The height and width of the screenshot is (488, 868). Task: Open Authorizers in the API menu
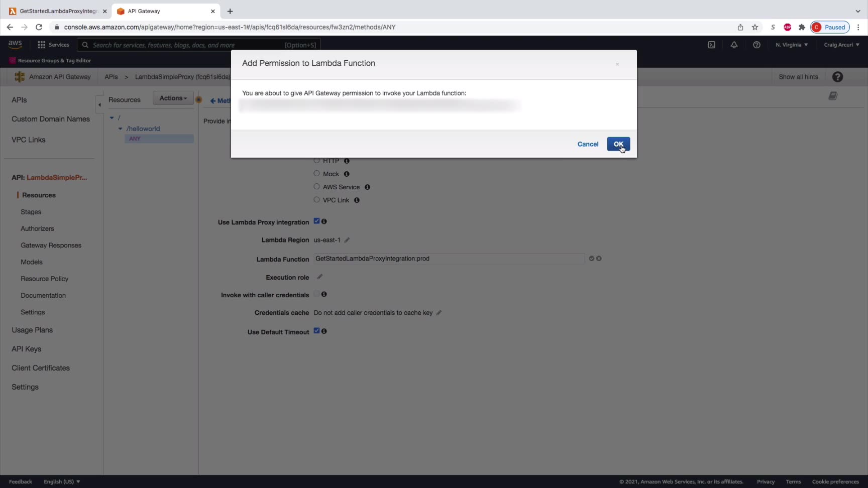pyautogui.click(x=37, y=228)
